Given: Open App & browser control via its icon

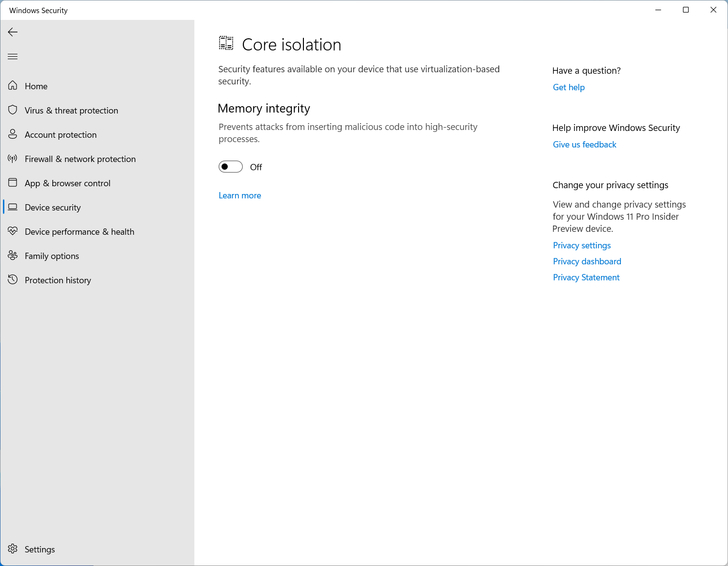Looking at the screenshot, I should 13,183.
